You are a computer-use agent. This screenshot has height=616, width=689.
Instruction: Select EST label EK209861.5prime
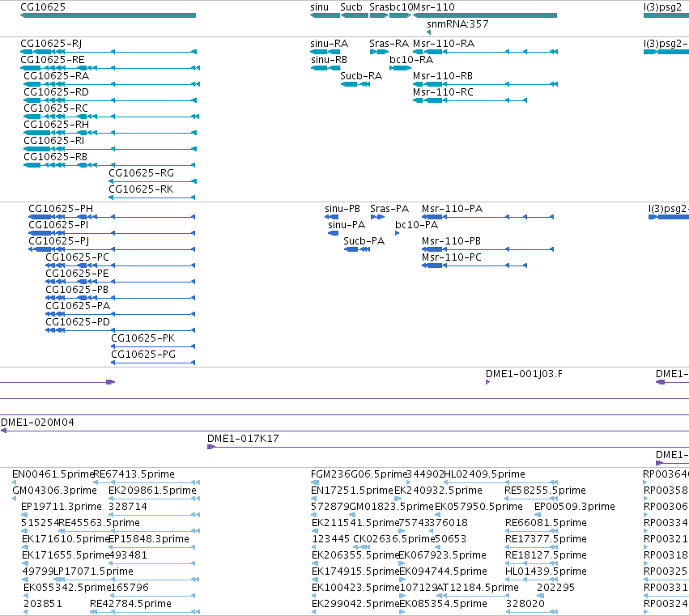(x=152, y=491)
